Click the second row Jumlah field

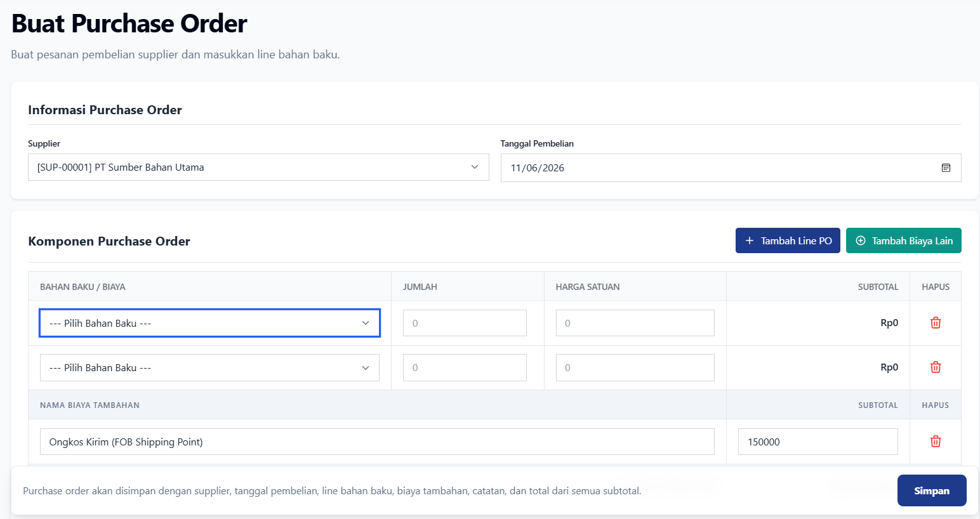coord(465,368)
